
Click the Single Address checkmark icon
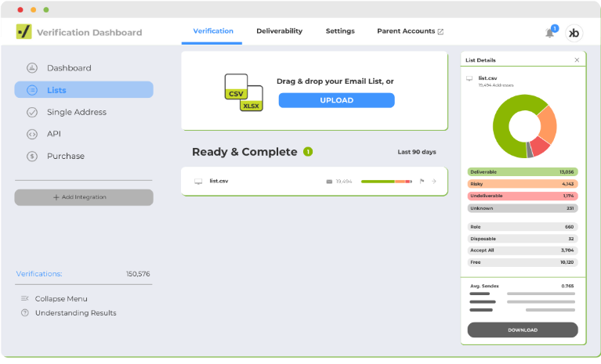pyautogui.click(x=32, y=112)
